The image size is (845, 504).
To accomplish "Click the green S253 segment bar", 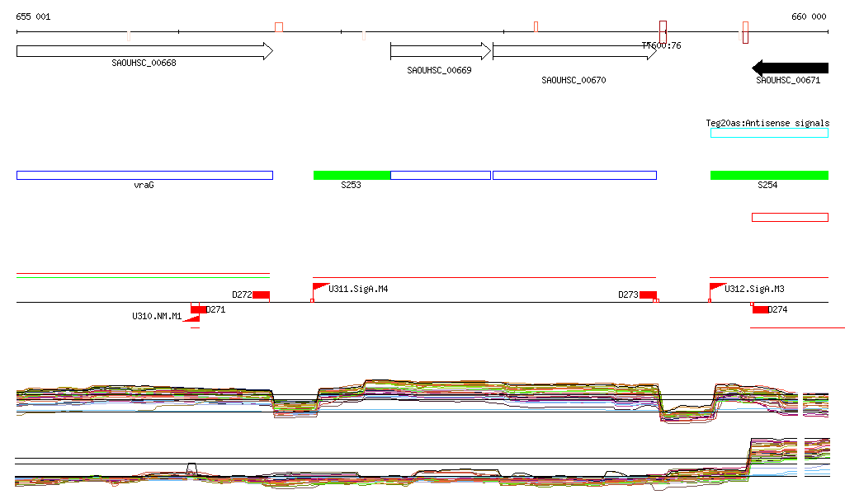I will pos(352,175).
